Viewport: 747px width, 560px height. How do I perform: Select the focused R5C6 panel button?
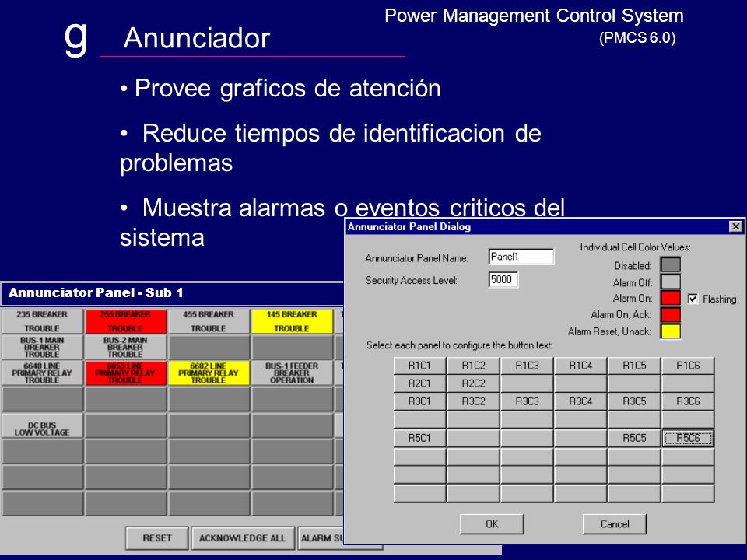coord(688,438)
